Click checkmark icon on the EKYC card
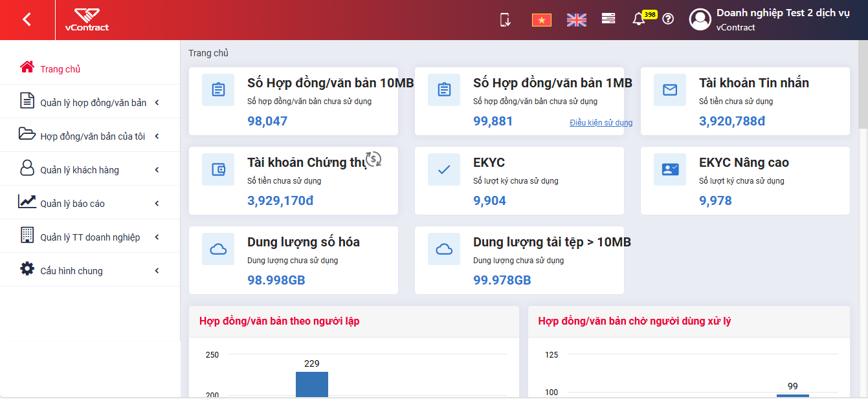The width and height of the screenshot is (868, 399). (x=444, y=169)
